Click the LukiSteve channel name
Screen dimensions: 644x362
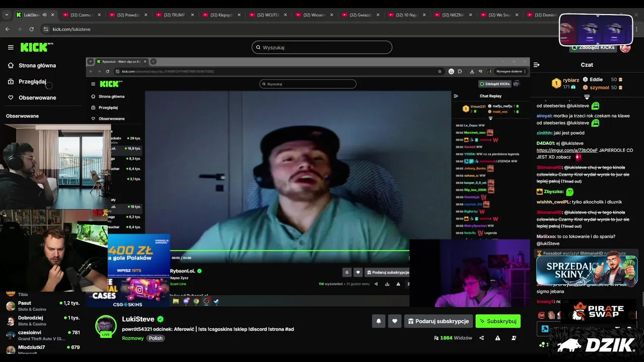tap(138, 319)
